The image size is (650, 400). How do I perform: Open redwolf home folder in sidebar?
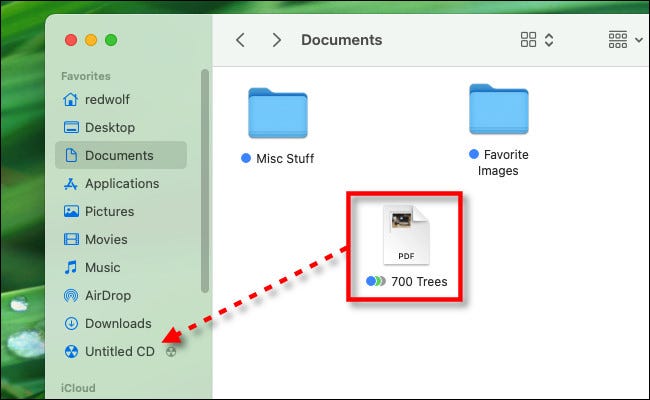pyautogui.click(x=108, y=99)
